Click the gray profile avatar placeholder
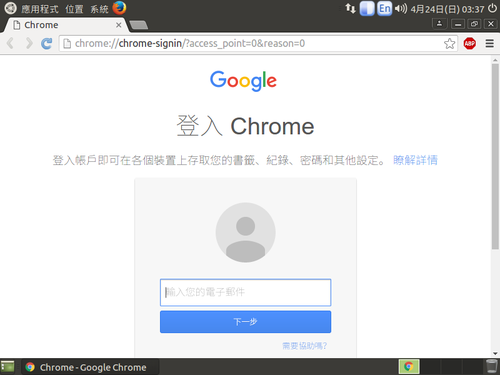 (245, 232)
